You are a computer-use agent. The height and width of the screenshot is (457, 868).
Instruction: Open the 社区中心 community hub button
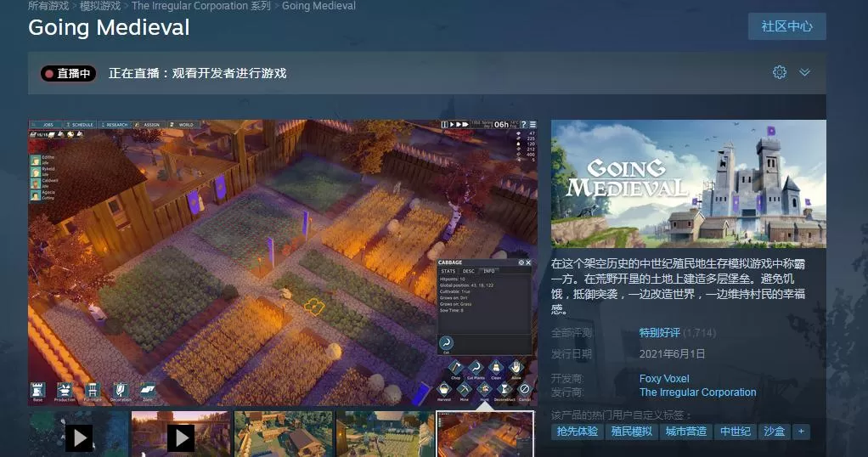786,26
